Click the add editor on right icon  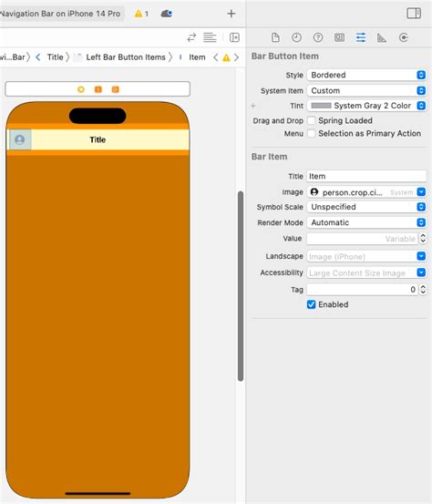click(x=234, y=37)
